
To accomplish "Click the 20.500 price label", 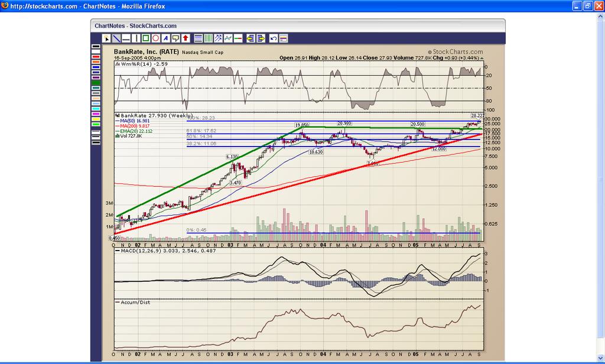I will (x=418, y=124).
